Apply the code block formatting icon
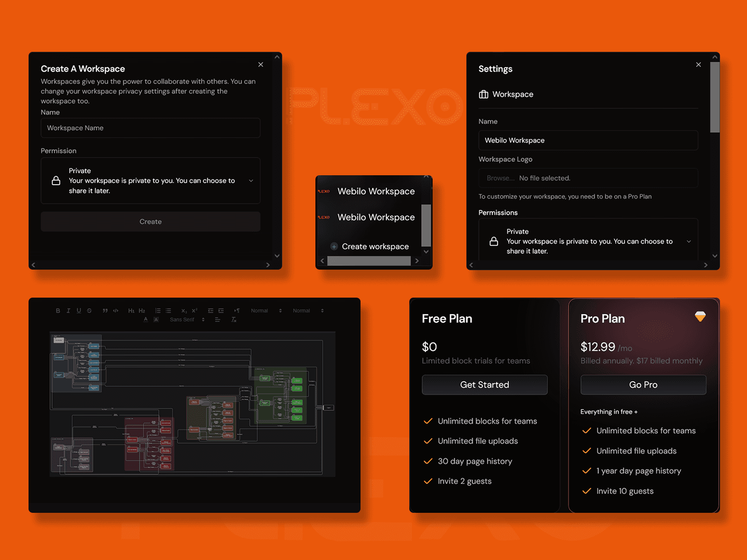747x560 pixels. pos(116,311)
